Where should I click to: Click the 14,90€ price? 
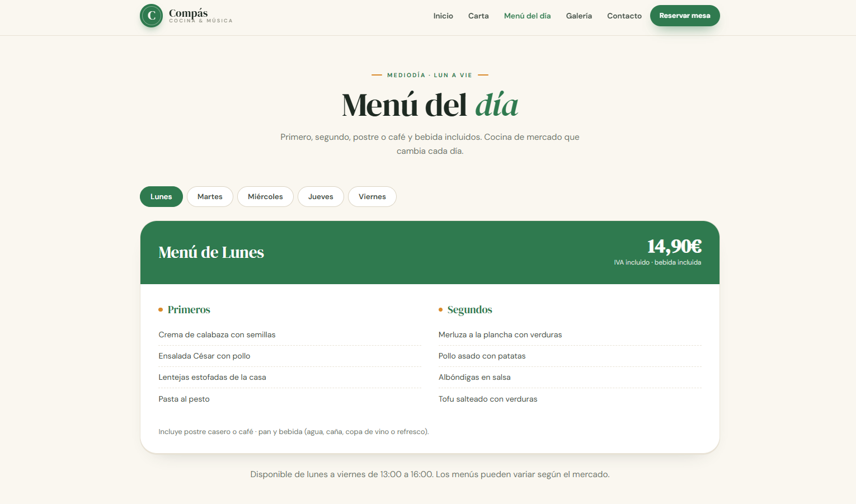pyautogui.click(x=674, y=246)
